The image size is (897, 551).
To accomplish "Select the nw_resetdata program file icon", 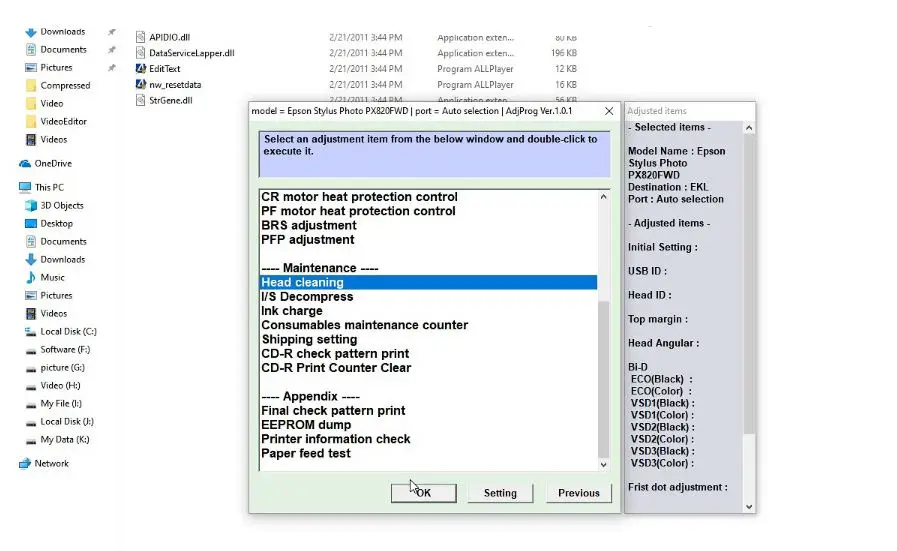I will pos(141,84).
